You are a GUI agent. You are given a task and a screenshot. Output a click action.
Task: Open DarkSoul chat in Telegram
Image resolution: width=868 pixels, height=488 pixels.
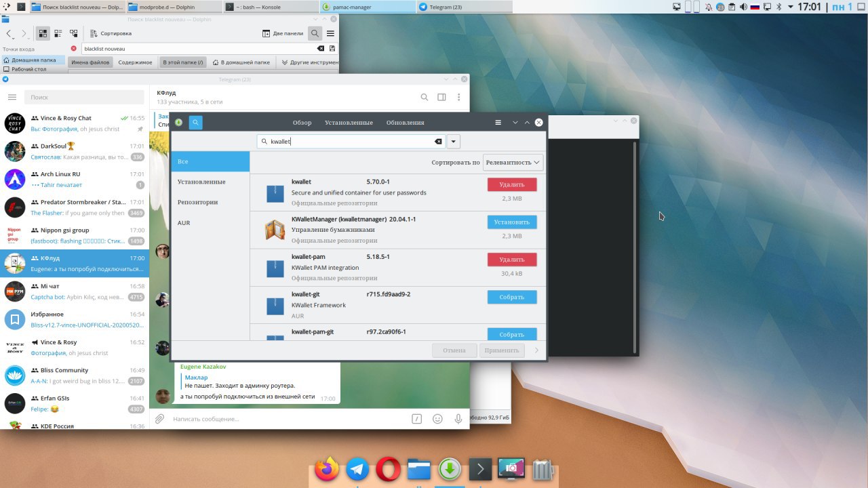(x=74, y=151)
